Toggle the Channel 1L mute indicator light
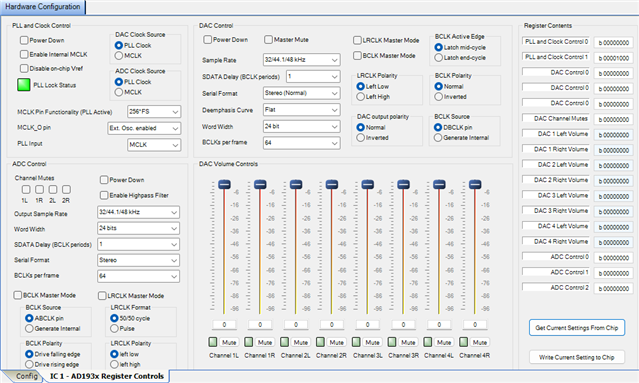This screenshot has height=383, width=639. pos(213,342)
